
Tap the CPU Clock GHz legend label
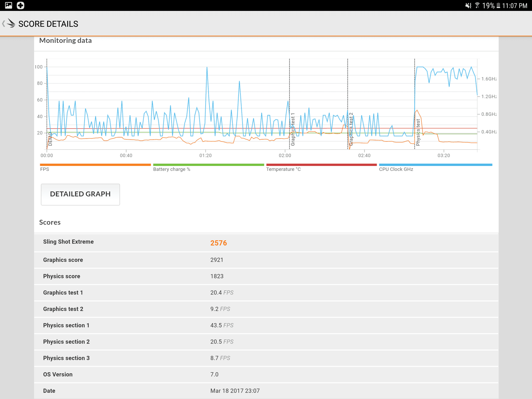(x=396, y=169)
